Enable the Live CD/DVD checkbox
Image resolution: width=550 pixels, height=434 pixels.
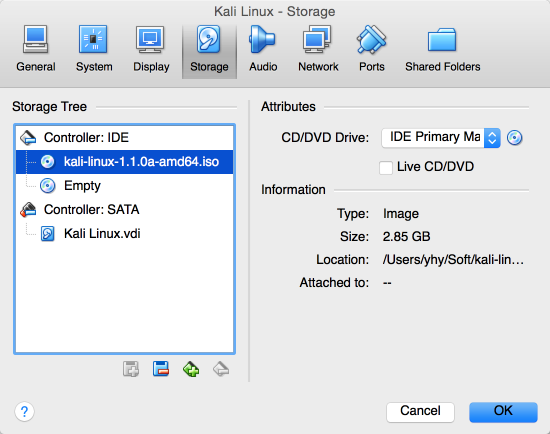pos(386,167)
